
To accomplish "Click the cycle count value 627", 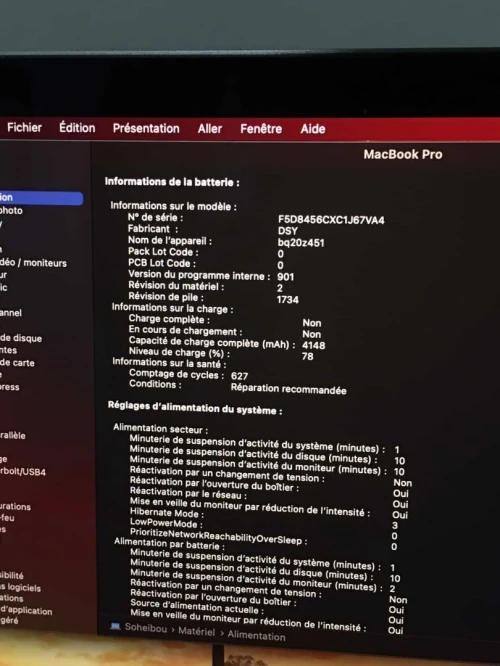I will (x=239, y=376).
